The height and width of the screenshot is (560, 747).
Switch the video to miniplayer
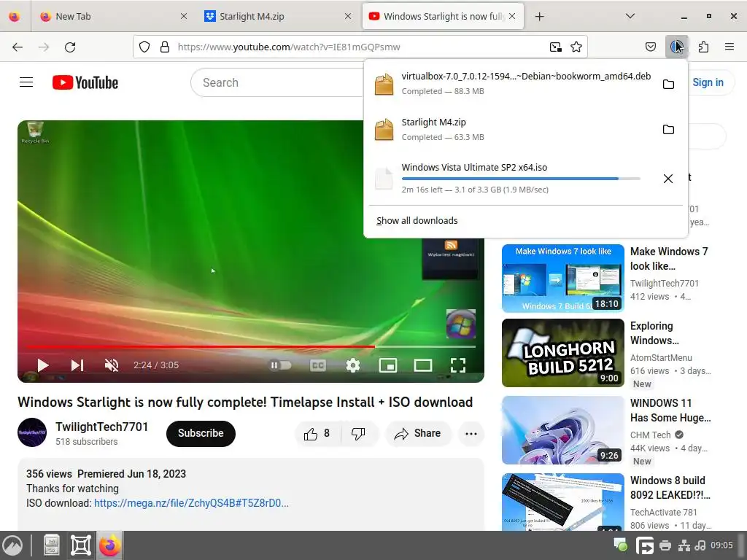(x=388, y=365)
